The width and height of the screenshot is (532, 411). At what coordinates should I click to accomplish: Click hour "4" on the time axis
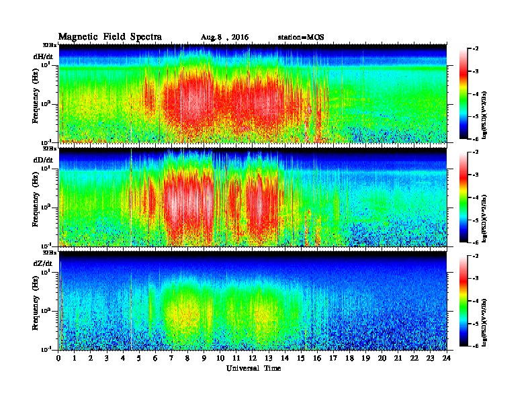[123, 359]
